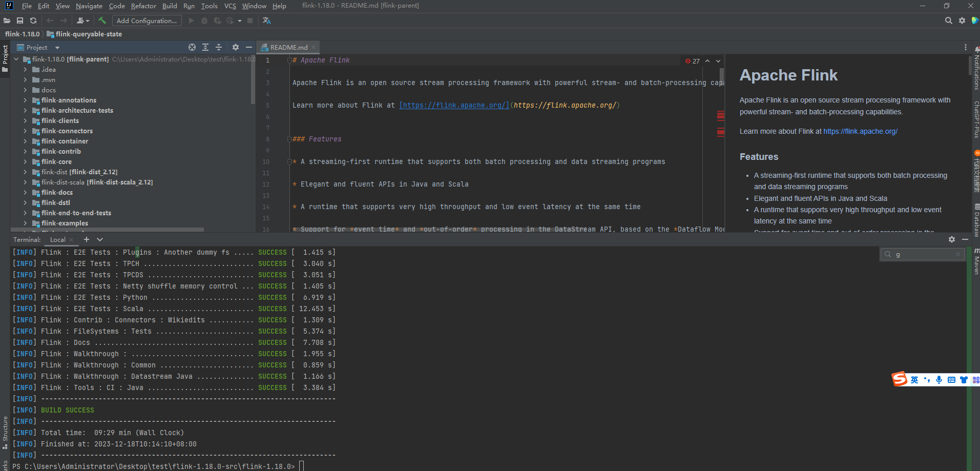Click the Project tree horizontal scrollbar
980x471 pixels.
(x=108, y=230)
